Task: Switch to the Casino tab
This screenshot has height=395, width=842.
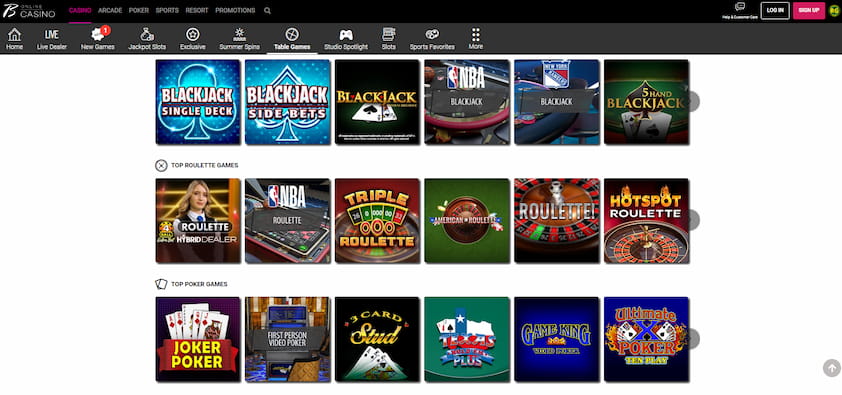Action: click(x=80, y=10)
